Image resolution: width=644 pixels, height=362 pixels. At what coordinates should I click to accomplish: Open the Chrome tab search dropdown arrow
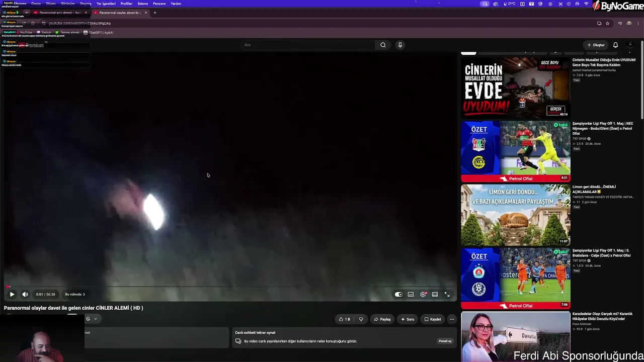[x=26, y=13]
